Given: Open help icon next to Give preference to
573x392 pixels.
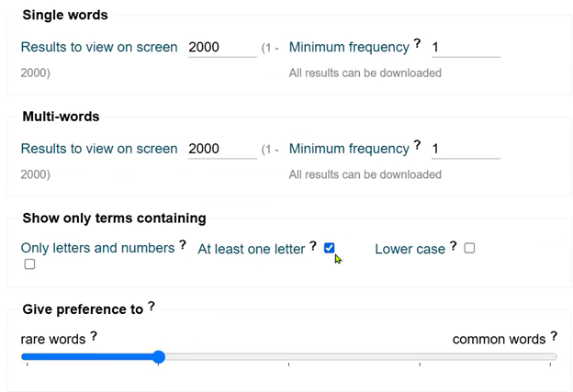Looking at the screenshot, I should [x=152, y=306].
